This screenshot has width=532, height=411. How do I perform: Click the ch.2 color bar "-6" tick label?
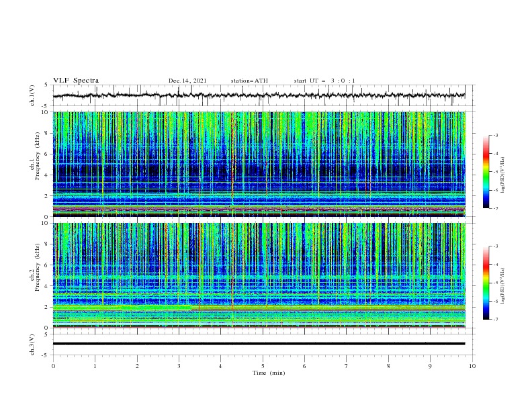point(495,301)
